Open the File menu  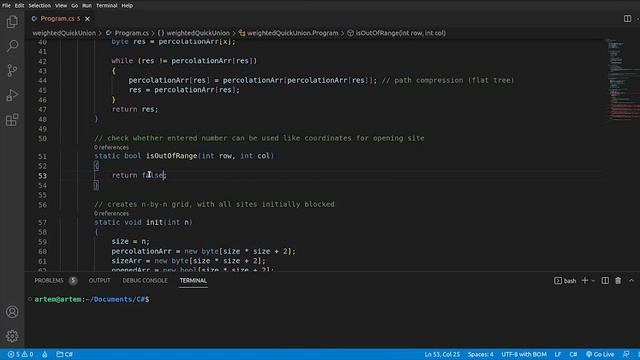6,6
